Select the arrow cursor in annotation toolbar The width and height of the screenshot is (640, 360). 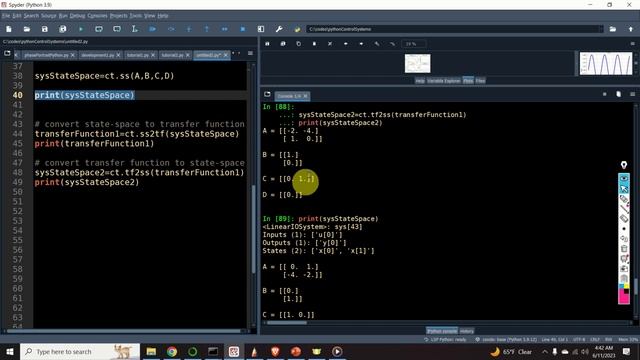(624, 189)
